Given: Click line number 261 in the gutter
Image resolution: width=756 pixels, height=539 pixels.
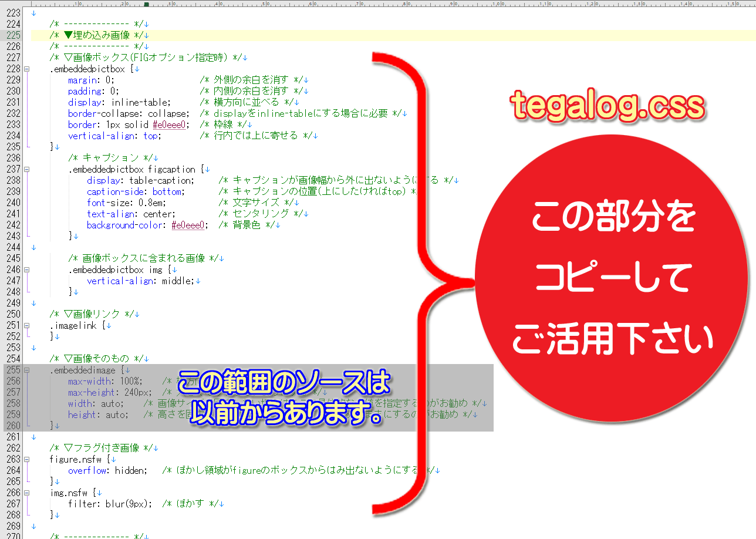Looking at the screenshot, I should [x=13, y=437].
